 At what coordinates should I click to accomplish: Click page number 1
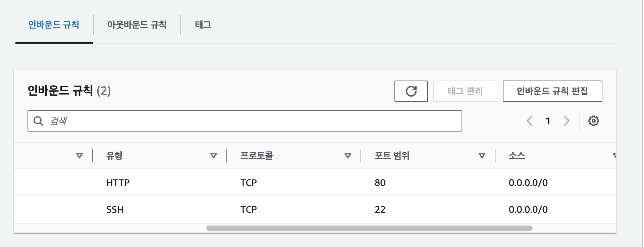click(x=548, y=121)
